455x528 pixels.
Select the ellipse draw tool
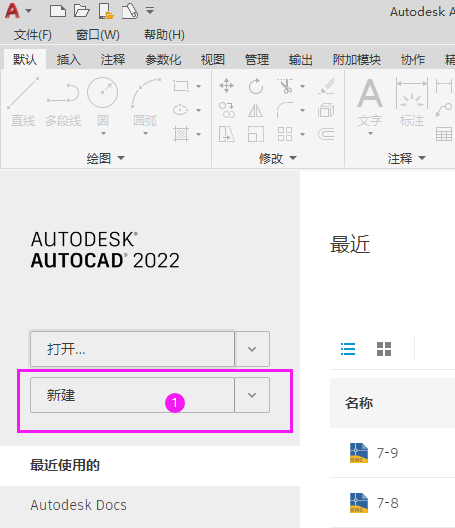pyautogui.click(x=181, y=110)
